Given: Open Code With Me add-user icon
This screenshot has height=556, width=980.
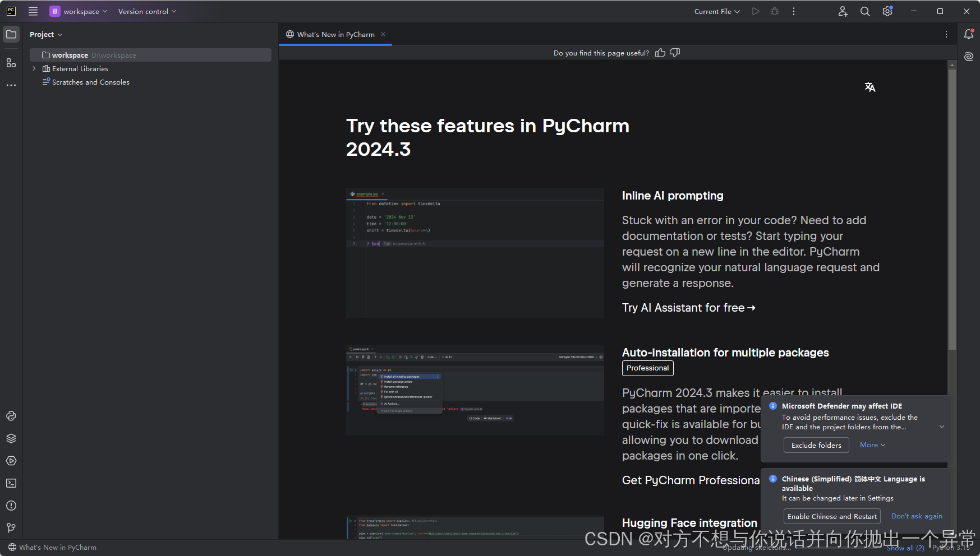Looking at the screenshot, I should pos(843,11).
